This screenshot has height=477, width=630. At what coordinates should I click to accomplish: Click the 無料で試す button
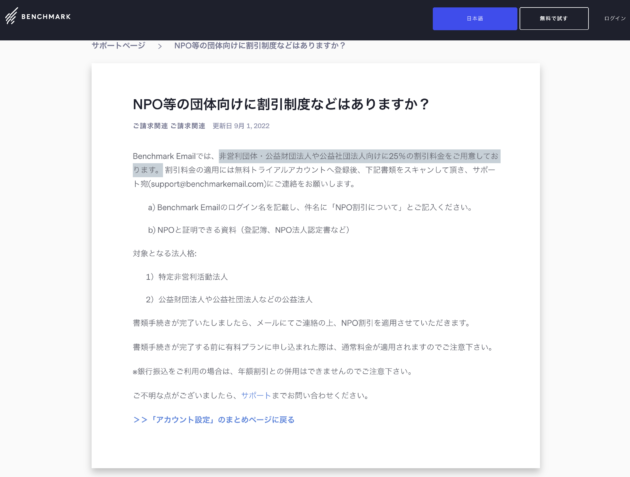pos(554,18)
